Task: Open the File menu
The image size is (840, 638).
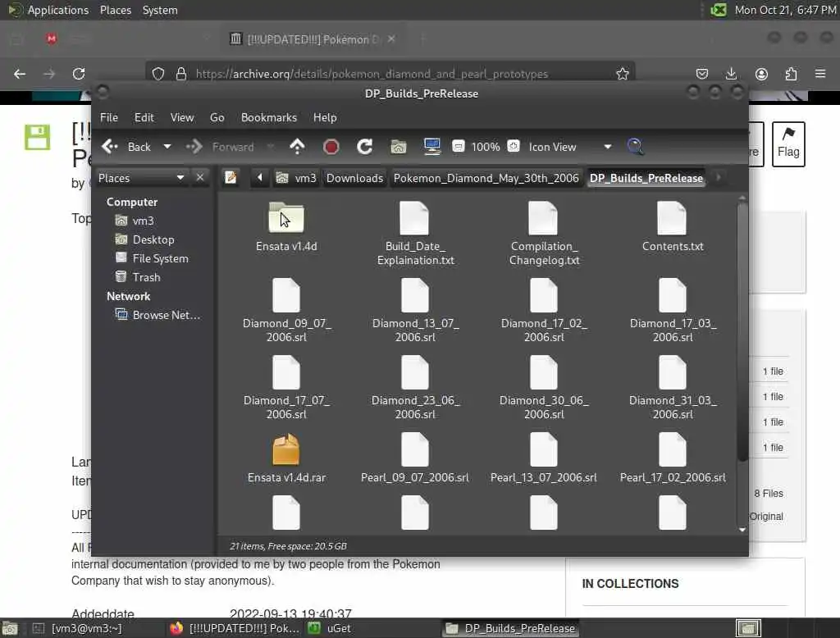Action: click(109, 117)
